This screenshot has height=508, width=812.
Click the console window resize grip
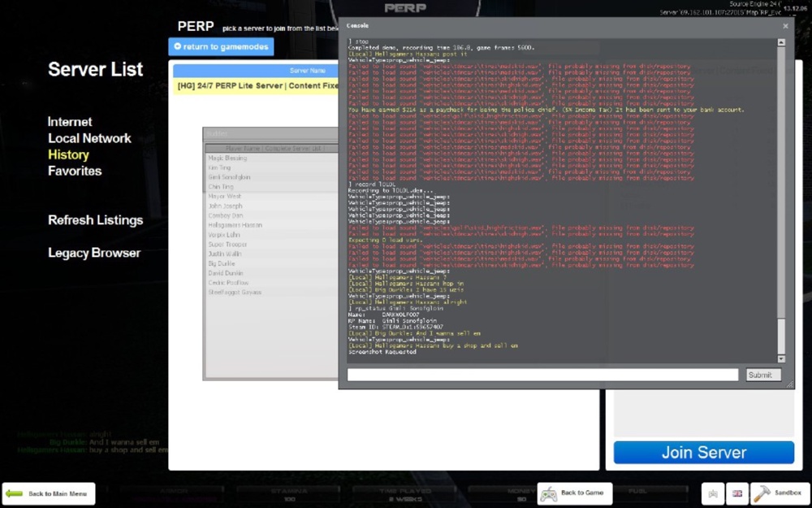tap(789, 384)
